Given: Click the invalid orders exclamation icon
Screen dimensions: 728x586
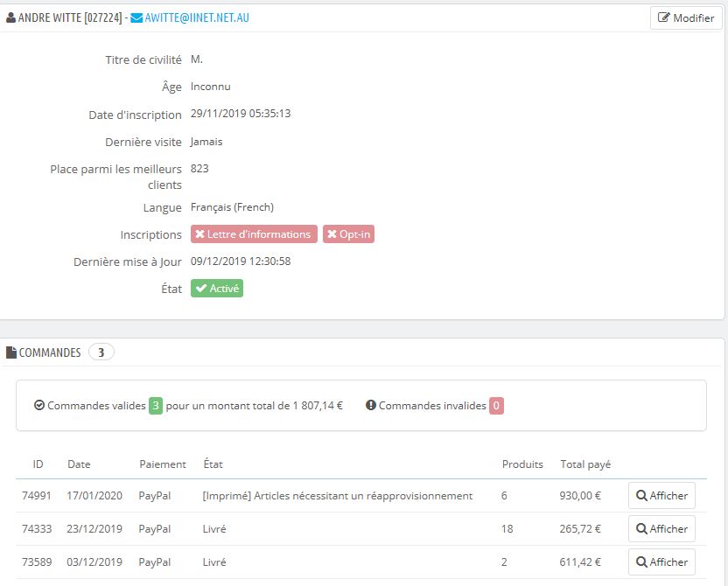Looking at the screenshot, I should tap(371, 406).
